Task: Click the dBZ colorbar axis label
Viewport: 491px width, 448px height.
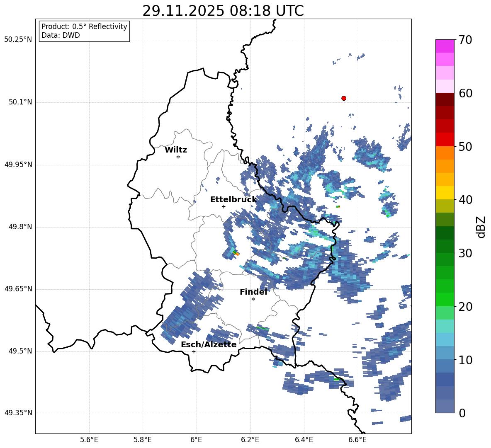Action: 481,227
